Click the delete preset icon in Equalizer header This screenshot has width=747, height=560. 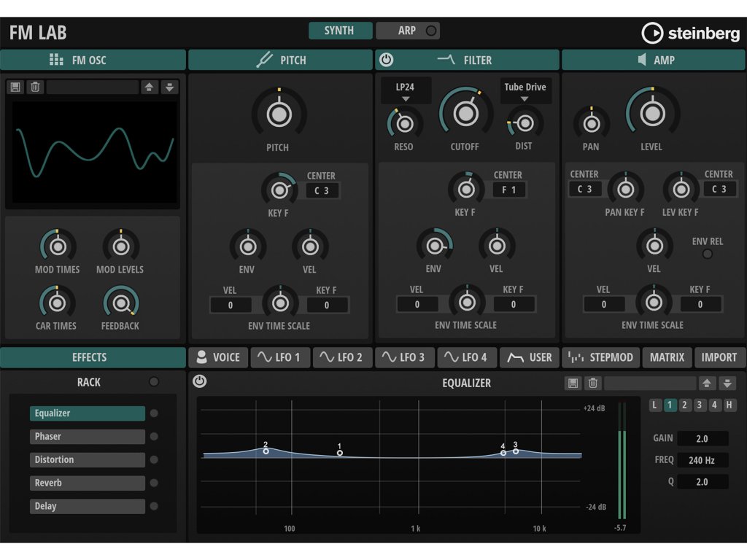(593, 383)
